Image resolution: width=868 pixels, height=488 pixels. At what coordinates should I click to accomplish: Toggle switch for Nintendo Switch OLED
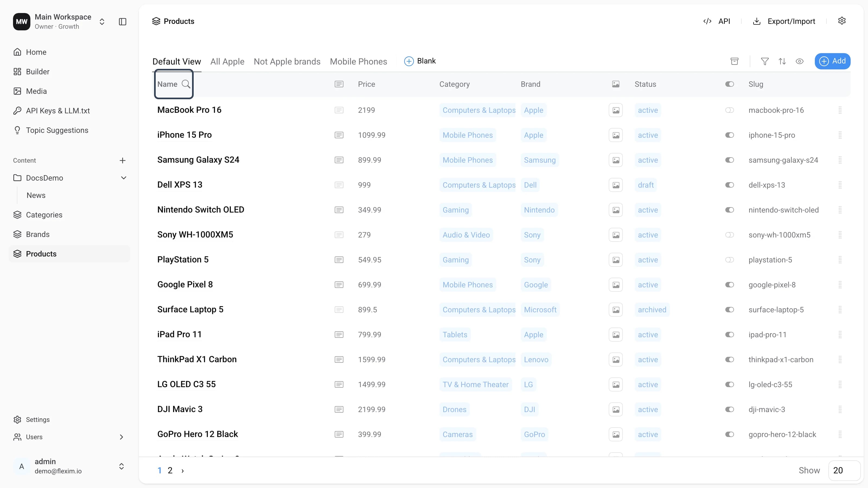coord(729,210)
